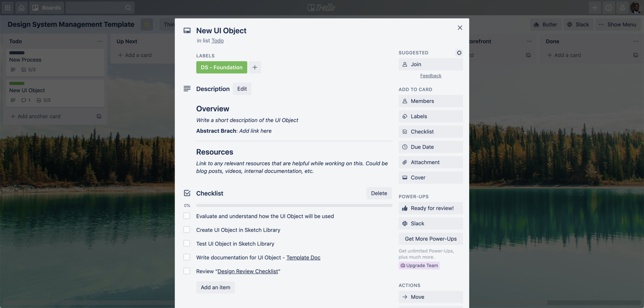Open the apps grid icon top left
This screenshot has width=644, height=308.
coord(8,8)
